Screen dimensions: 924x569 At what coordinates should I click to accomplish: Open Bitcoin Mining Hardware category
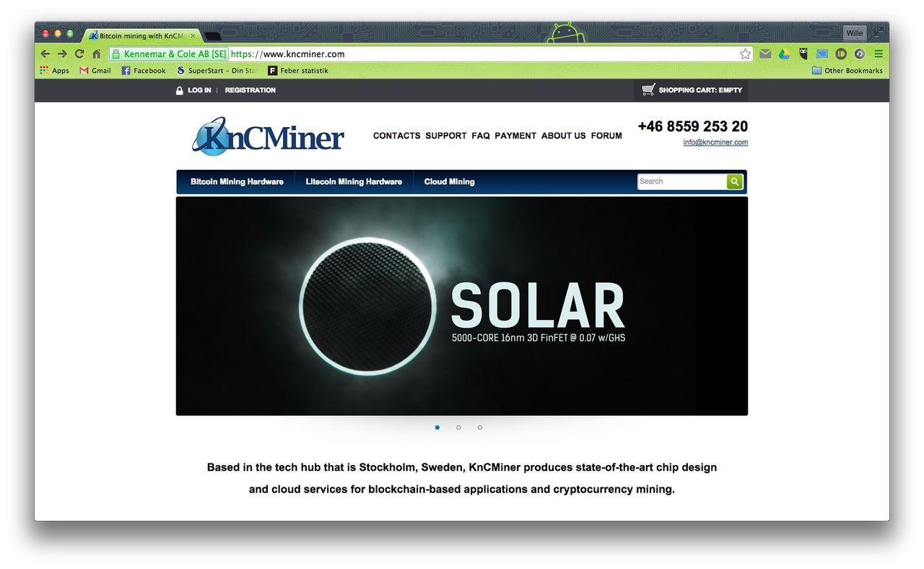point(237,182)
